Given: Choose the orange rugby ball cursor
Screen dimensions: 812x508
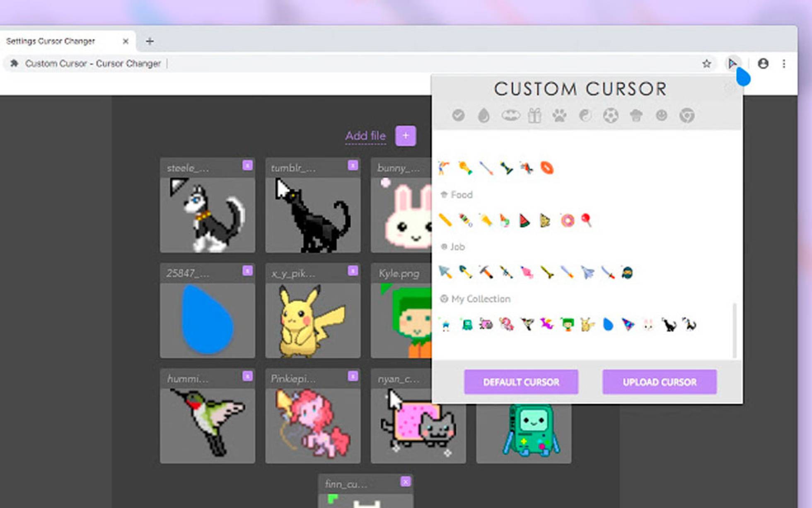Looking at the screenshot, I should tap(547, 168).
